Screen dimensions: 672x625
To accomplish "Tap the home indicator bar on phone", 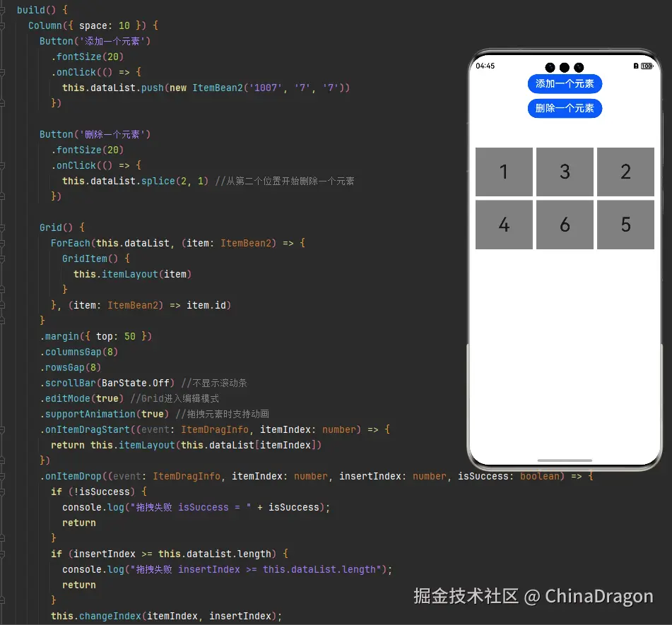I will [x=565, y=460].
